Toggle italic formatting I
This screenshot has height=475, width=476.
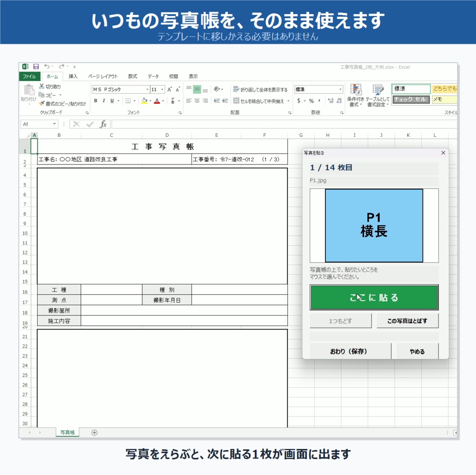(x=104, y=101)
